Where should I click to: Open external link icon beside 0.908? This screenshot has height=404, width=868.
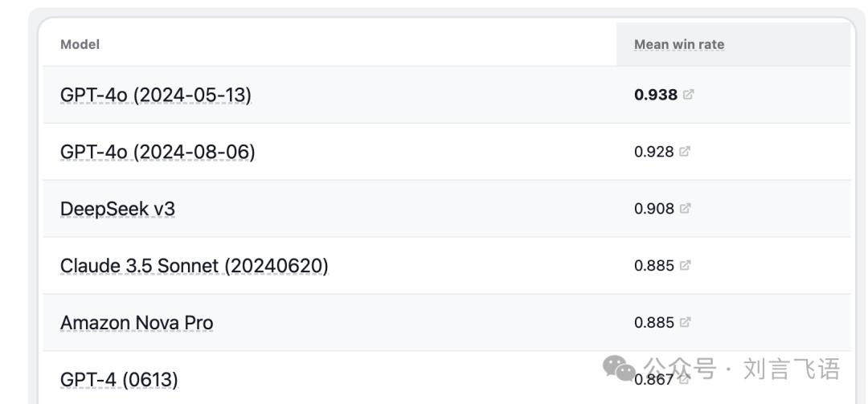[686, 208]
